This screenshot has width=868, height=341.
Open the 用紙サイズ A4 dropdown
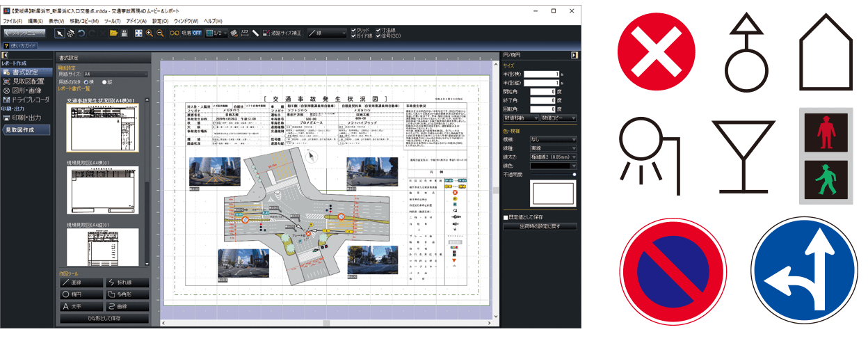coord(115,74)
